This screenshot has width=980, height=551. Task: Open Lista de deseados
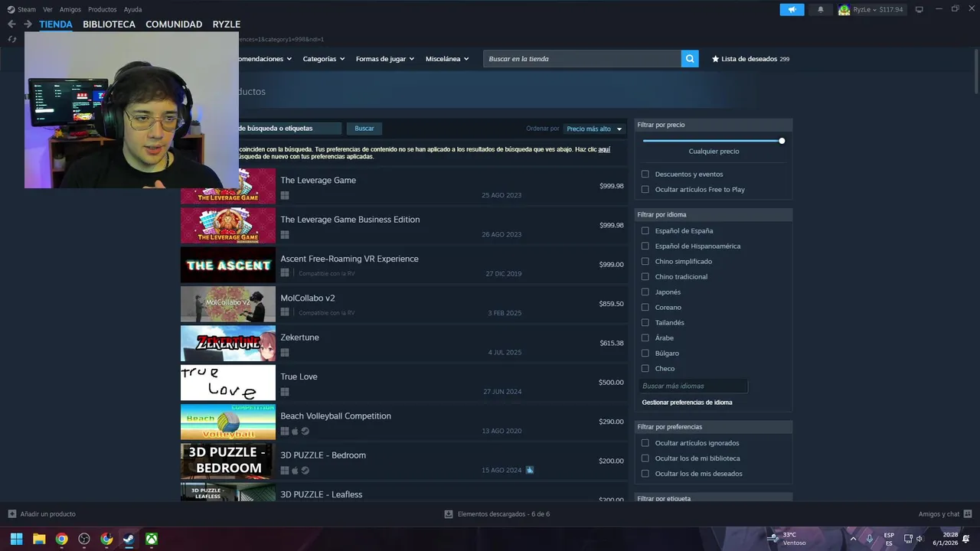pyautogui.click(x=750, y=59)
